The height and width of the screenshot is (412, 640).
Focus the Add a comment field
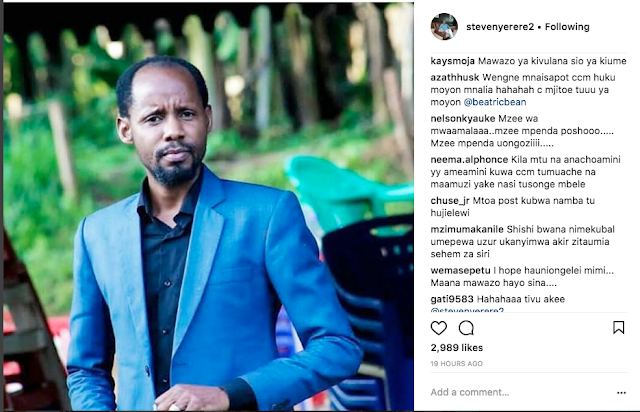click(518, 392)
